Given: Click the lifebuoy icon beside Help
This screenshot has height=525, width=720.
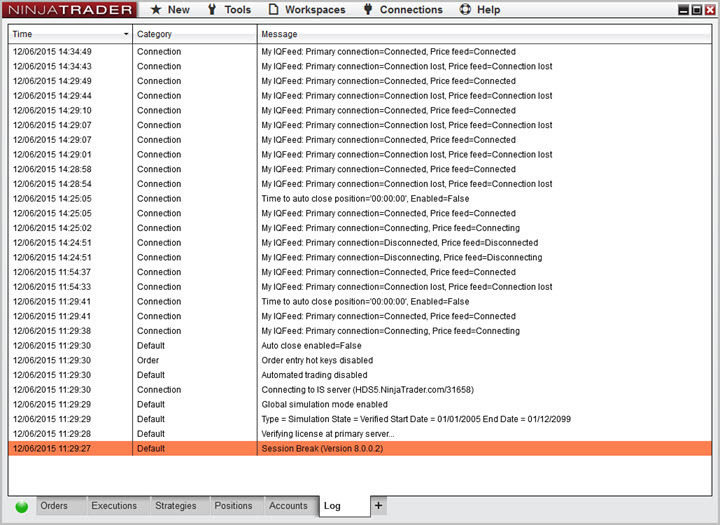Looking at the screenshot, I should pyautogui.click(x=465, y=9).
